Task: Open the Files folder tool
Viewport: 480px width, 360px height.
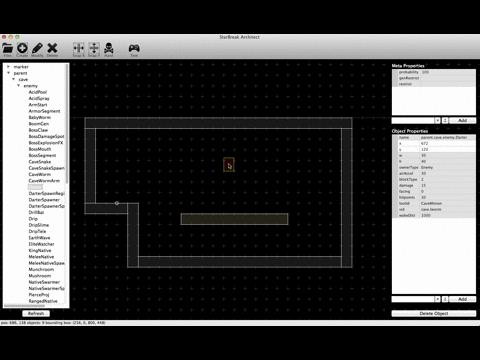Action: (x=8, y=50)
